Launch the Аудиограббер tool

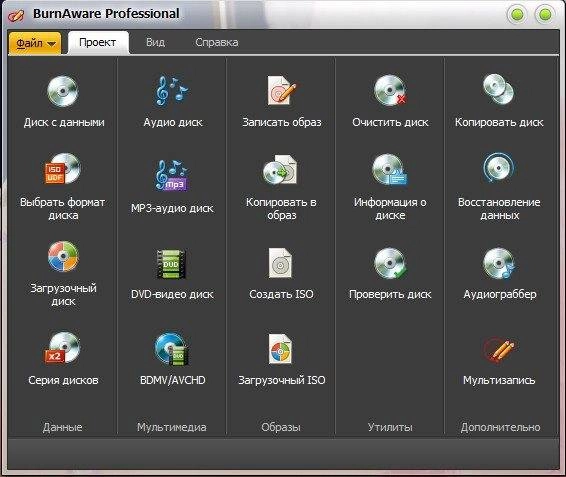coord(500,274)
